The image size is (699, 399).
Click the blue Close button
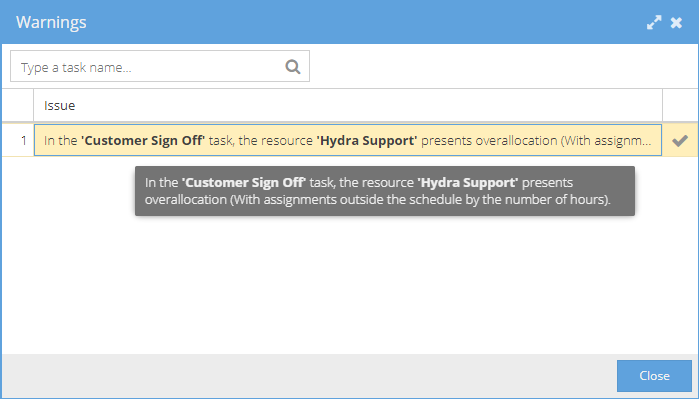654,375
